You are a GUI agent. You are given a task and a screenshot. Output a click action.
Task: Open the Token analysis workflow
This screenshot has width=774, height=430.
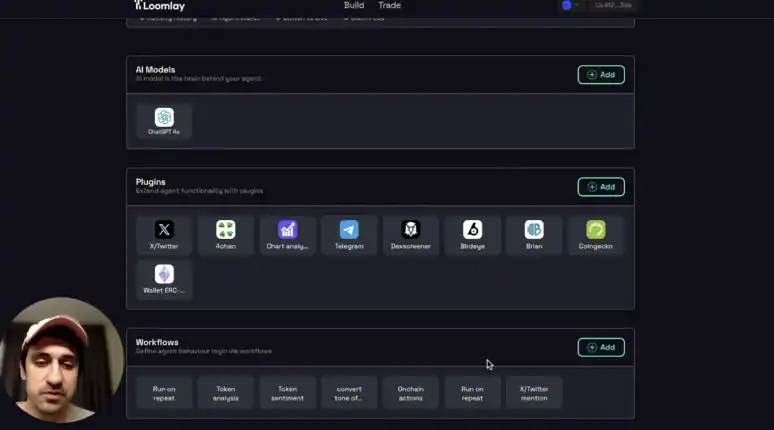(x=226, y=393)
